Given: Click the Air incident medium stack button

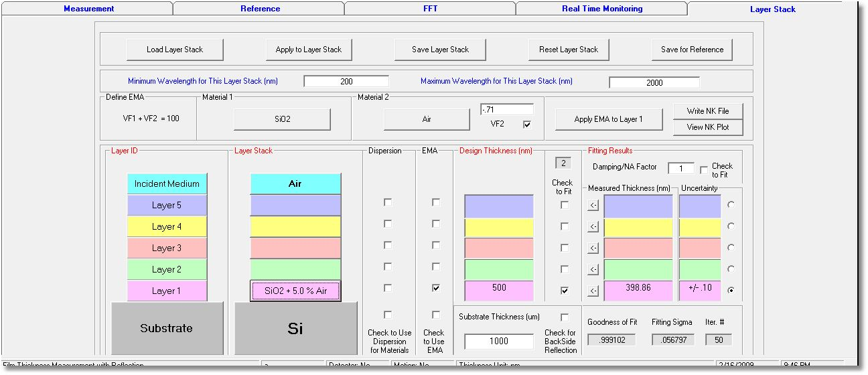Looking at the screenshot, I should [x=295, y=183].
